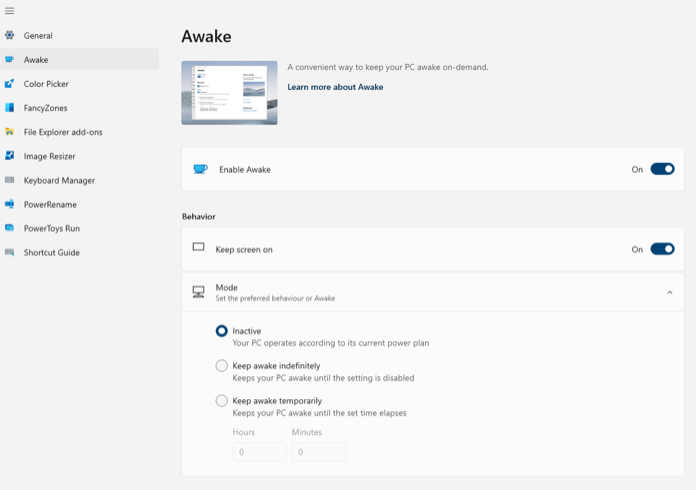
Task: Click 'Your PC operates according to its current power plan'
Action: pos(331,343)
